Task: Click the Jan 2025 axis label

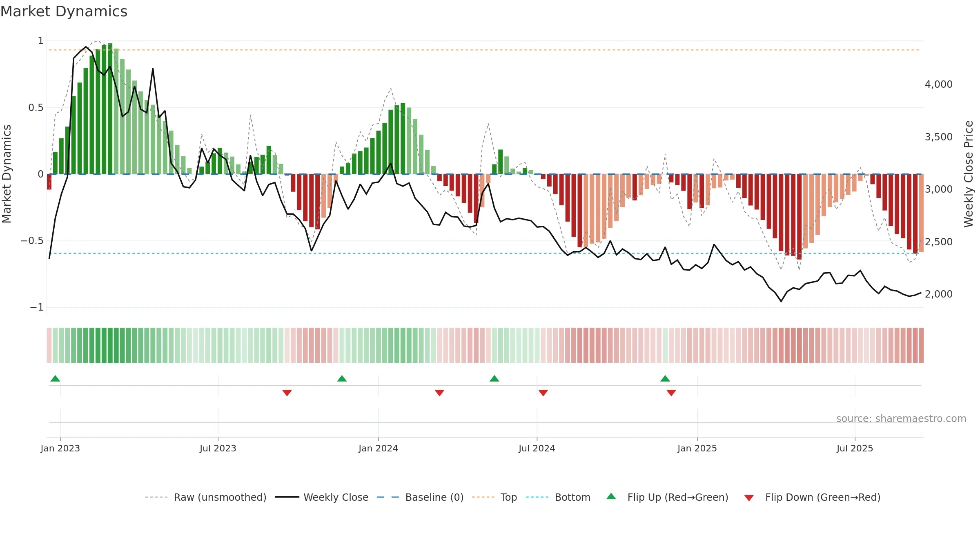Action: 697,448
